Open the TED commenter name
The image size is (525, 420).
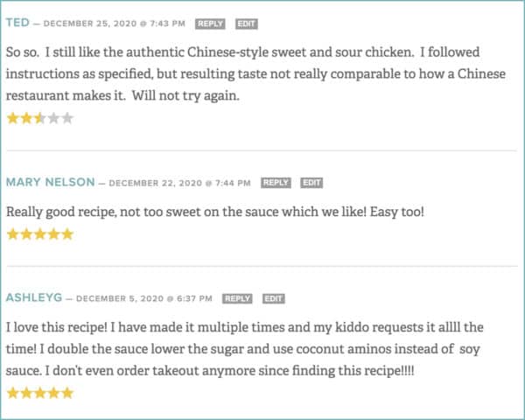point(20,24)
